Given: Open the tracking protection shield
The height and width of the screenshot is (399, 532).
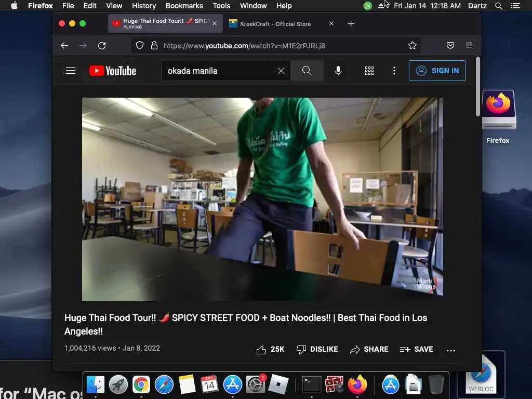Looking at the screenshot, I should click(x=139, y=46).
